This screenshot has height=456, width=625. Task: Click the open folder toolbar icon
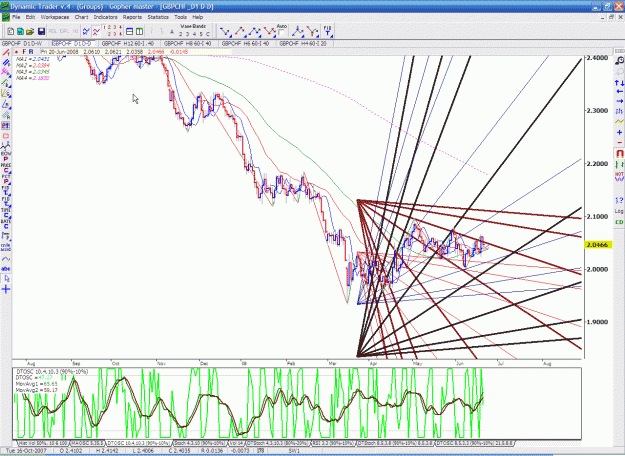click(x=30, y=31)
